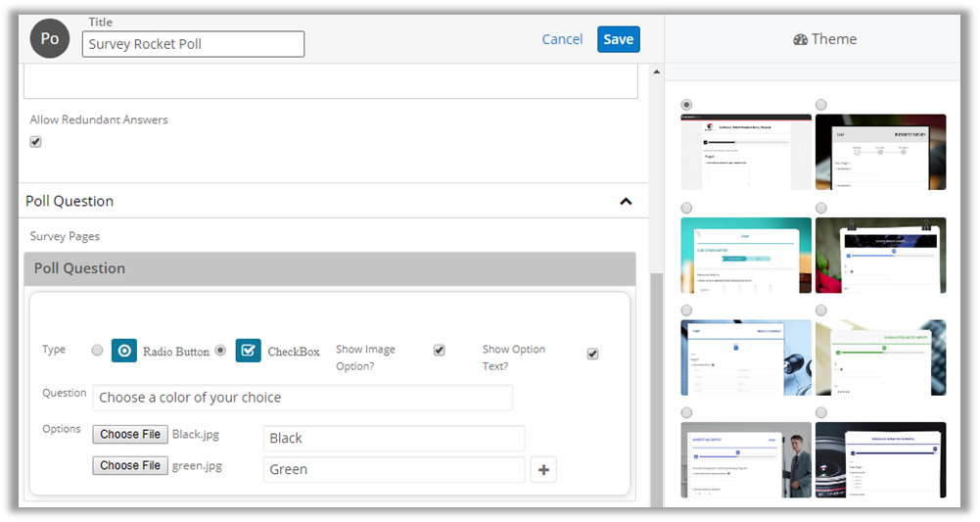Viewport: 980px width, 522px height.
Task: Click the CheckBox type icon
Action: click(249, 351)
